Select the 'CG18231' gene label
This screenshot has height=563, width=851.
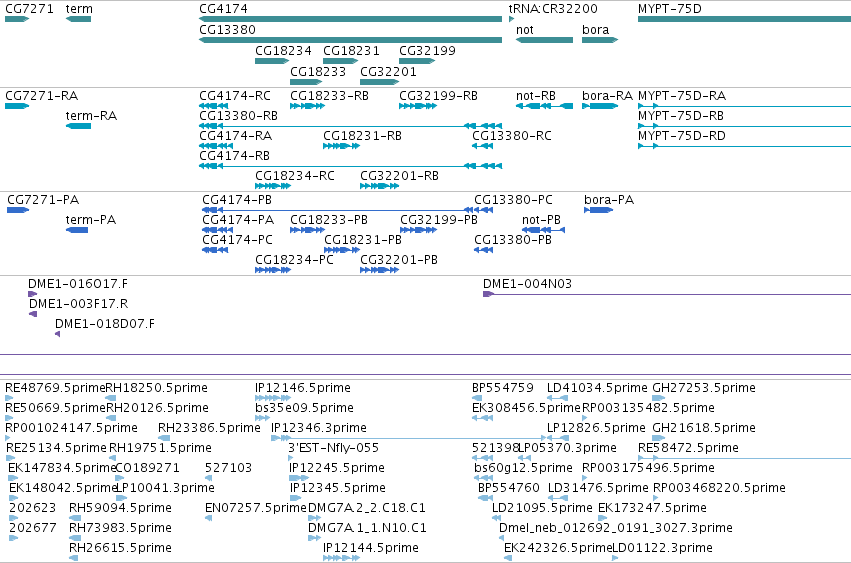[351, 50]
